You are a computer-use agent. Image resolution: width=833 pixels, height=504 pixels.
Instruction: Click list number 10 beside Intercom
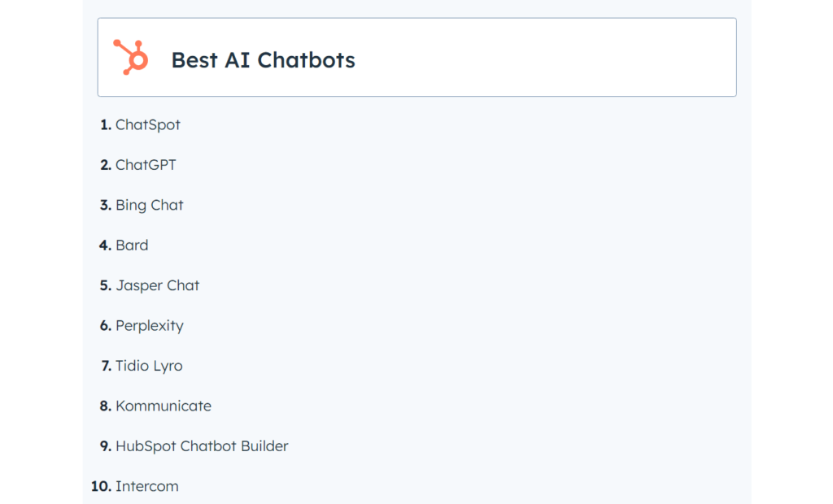tap(101, 486)
